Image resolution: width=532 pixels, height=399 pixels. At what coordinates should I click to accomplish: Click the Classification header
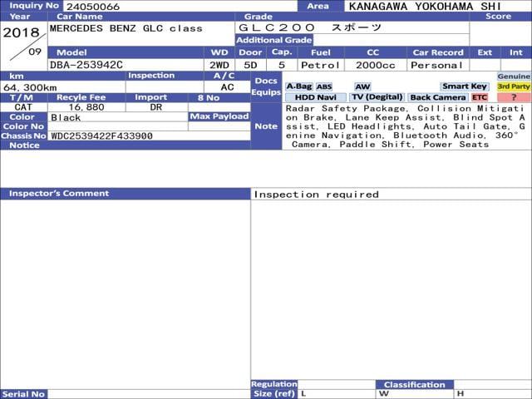[x=415, y=384]
